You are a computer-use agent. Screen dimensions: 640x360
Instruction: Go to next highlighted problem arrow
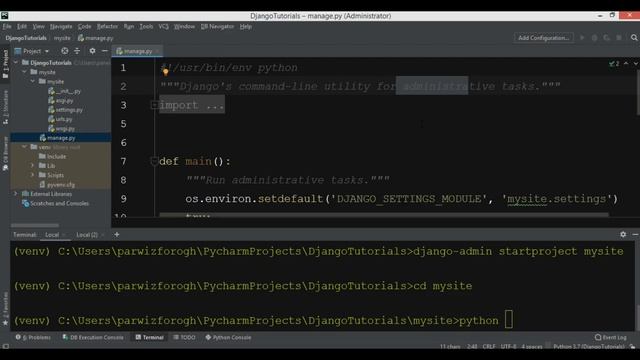click(636, 64)
